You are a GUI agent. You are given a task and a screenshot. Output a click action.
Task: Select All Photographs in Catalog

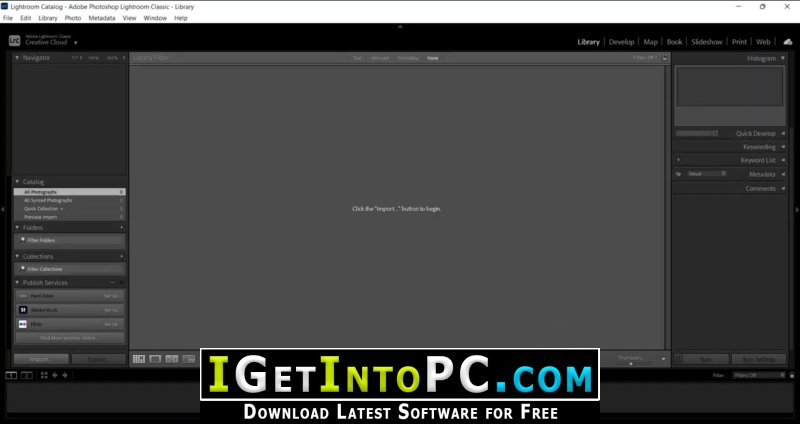(69, 192)
